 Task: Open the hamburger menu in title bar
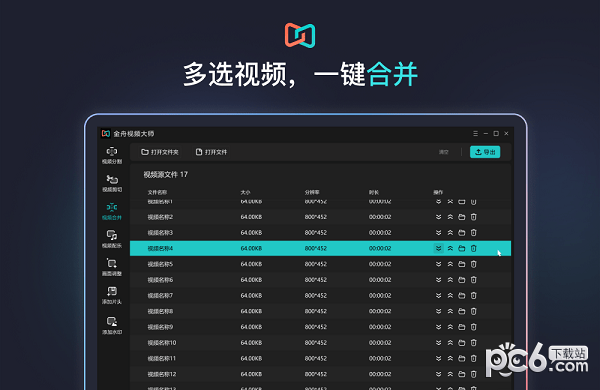[x=475, y=133]
